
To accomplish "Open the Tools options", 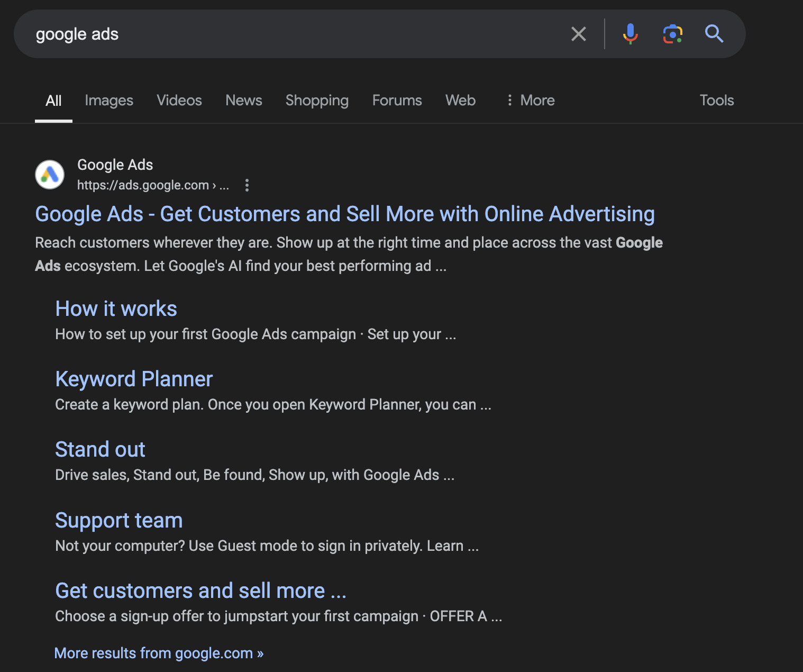I will coord(717,101).
